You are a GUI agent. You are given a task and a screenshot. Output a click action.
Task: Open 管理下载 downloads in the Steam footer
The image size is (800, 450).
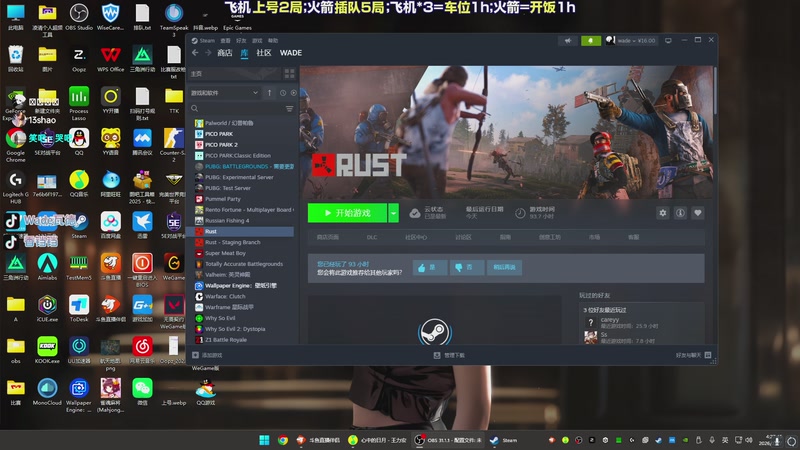pyautogui.click(x=449, y=355)
